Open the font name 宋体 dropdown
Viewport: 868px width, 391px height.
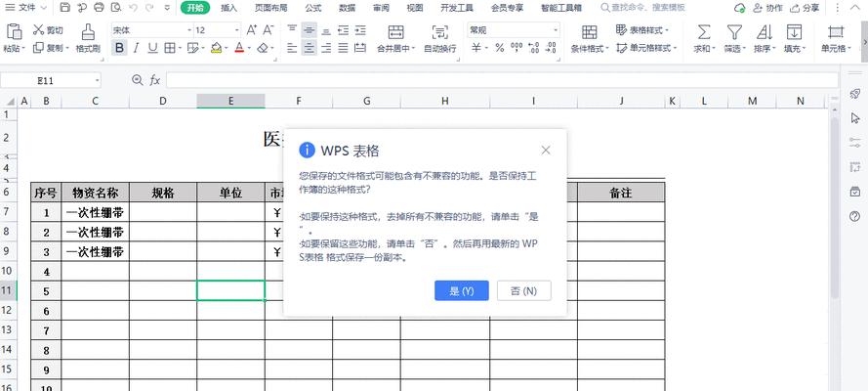pos(189,30)
